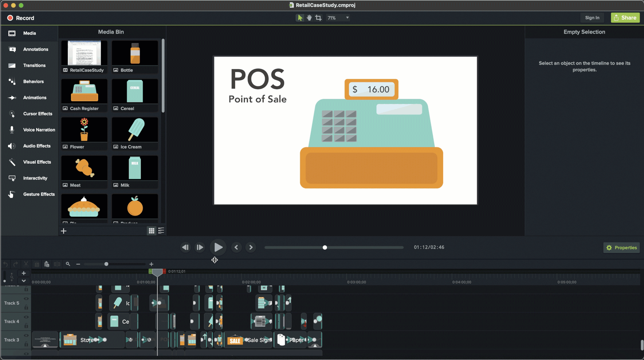Click the Voice Narration microphone icon
The width and height of the screenshot is (644, 360).
12,130
